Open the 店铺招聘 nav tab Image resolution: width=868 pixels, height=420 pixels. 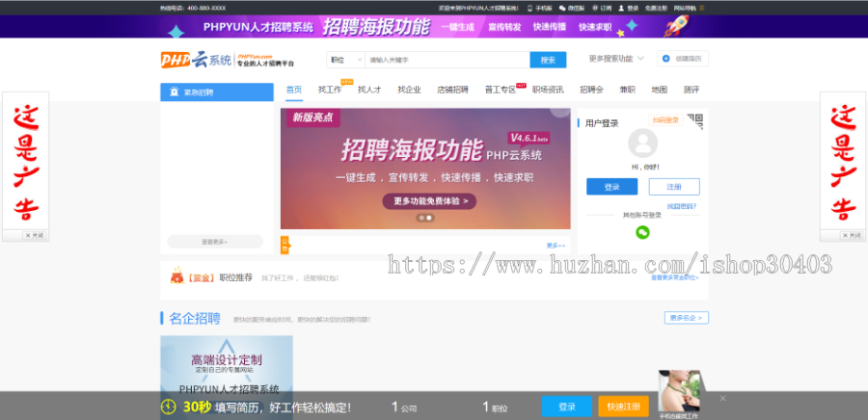[453, 90]
